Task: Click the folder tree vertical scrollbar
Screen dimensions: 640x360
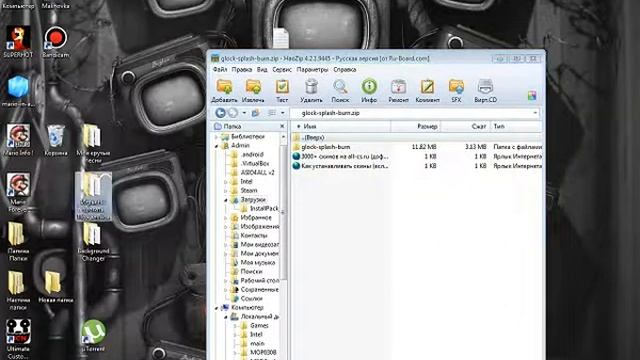Action: [x=283, y=212]
